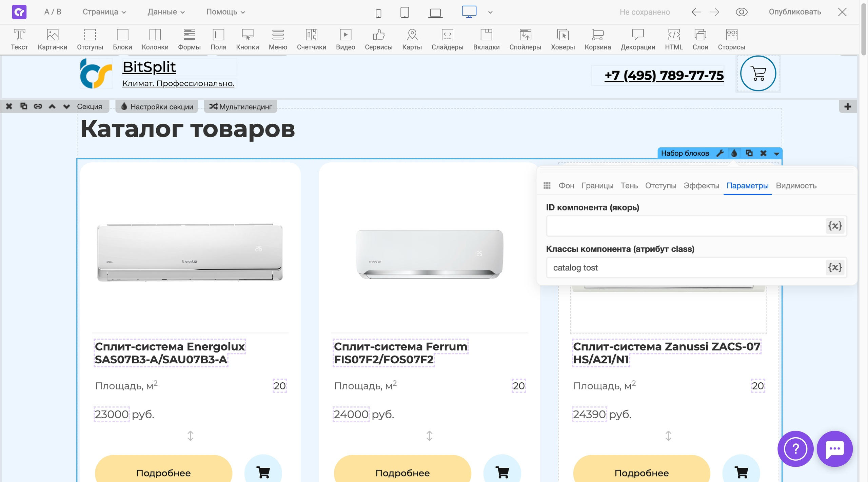Add Колонки layout
Screen dimensions: 868x482
pos(155,39)
